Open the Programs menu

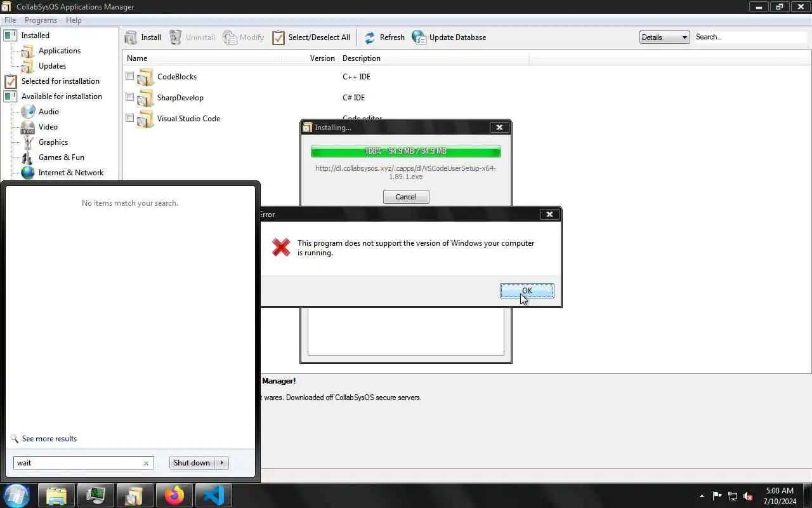click(x=41, y=20)
